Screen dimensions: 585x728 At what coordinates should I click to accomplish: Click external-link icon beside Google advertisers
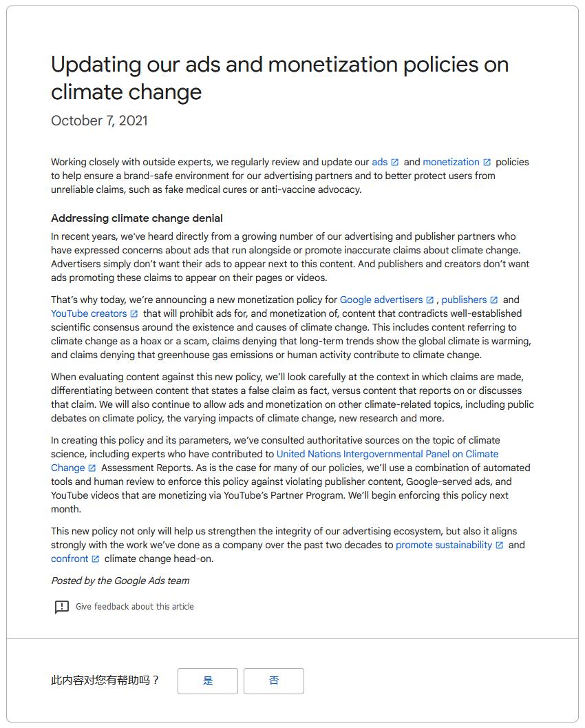tap(429, 300)
